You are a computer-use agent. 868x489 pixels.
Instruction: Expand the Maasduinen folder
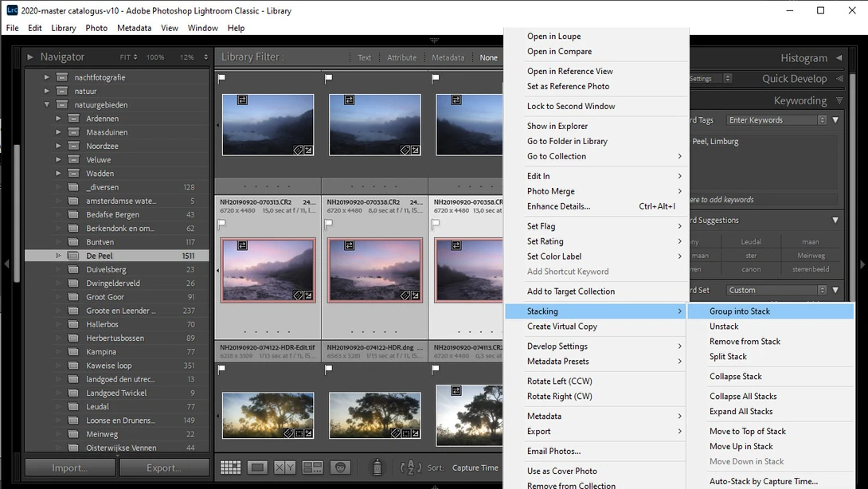(58, 131)
